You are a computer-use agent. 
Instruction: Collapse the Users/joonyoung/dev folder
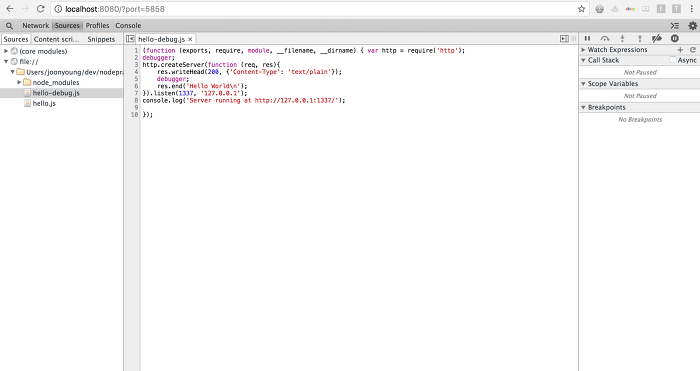pyautogui.click(x=12, y=72)
